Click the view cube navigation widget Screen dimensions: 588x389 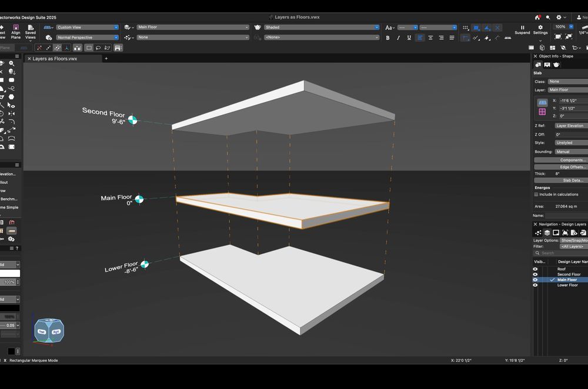[49, 331]
